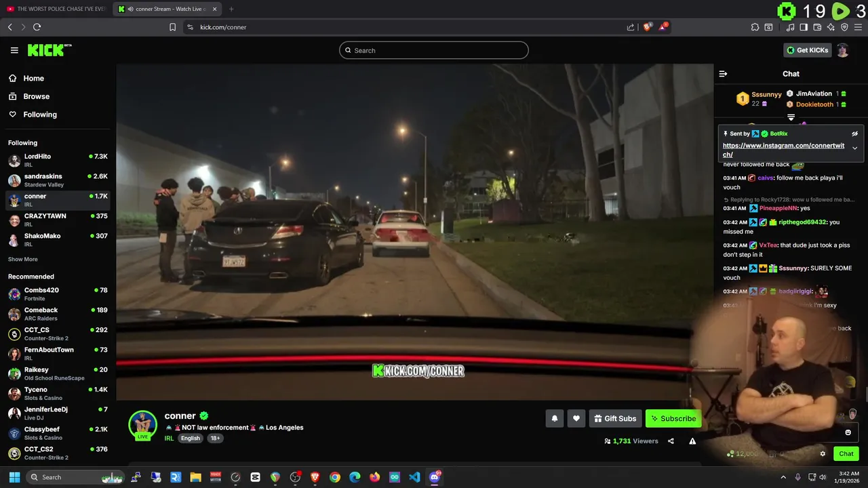
Task: Click the green Subscribe button
Action: (673, 418)
